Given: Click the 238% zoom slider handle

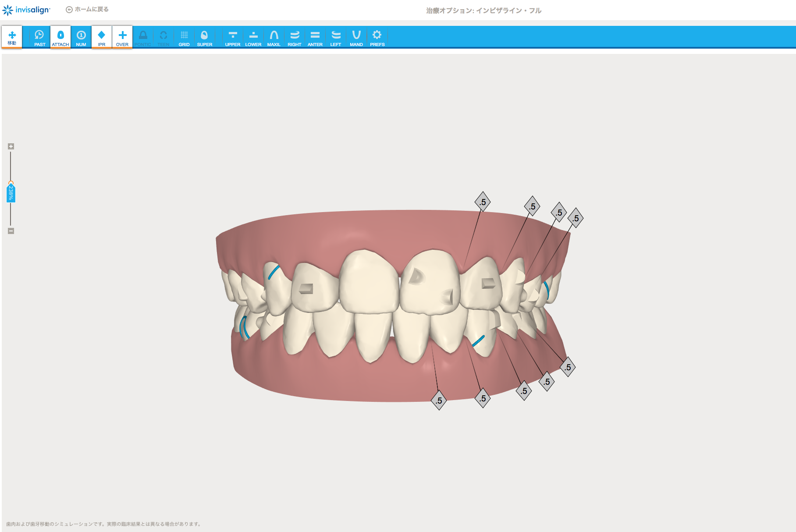Looking at the screenshot, I should (x=11, y=192).
